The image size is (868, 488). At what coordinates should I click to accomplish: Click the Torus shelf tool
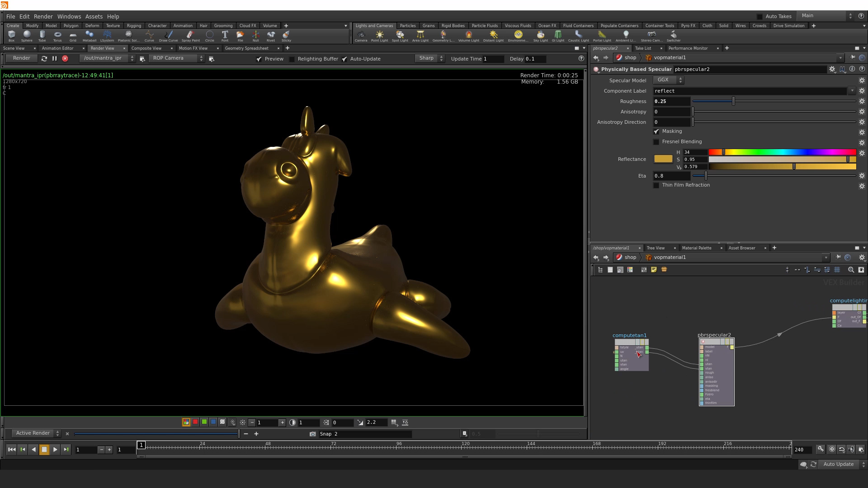(57, 36)
